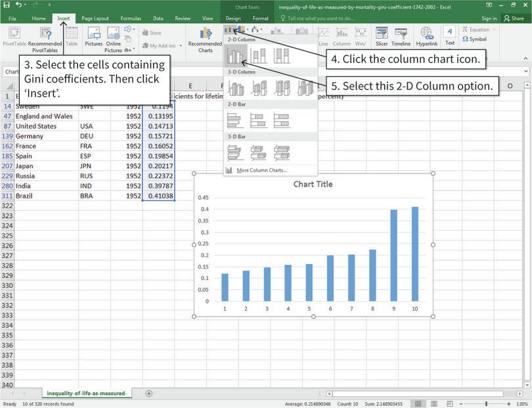Image resolution: width=532 pixels, height=408 pixels.
Task: Expand the formula bar chevron
Action: tap(525, 71)
